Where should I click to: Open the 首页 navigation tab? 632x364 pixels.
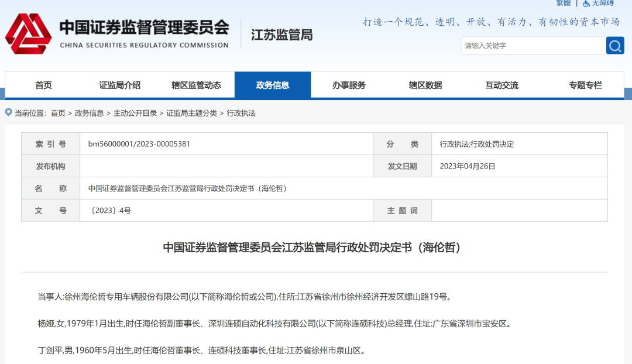click(43, 85)
